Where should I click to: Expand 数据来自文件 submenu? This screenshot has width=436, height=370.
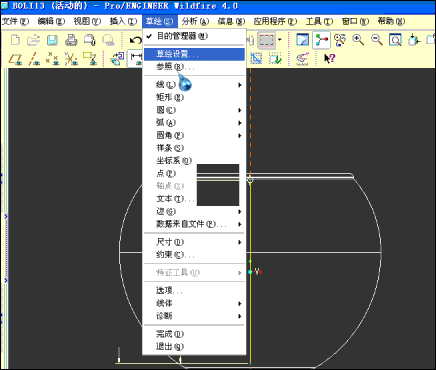(194, 224)
